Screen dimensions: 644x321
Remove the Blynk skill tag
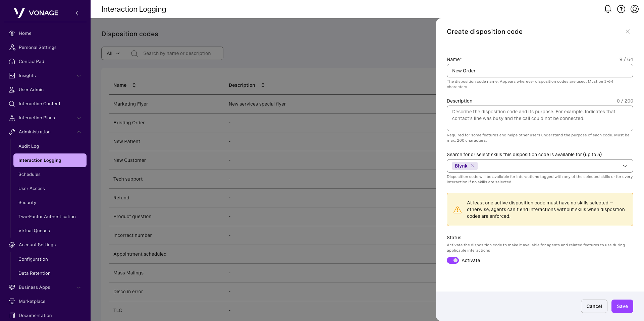pyautogui.click(x=473, y=166)
